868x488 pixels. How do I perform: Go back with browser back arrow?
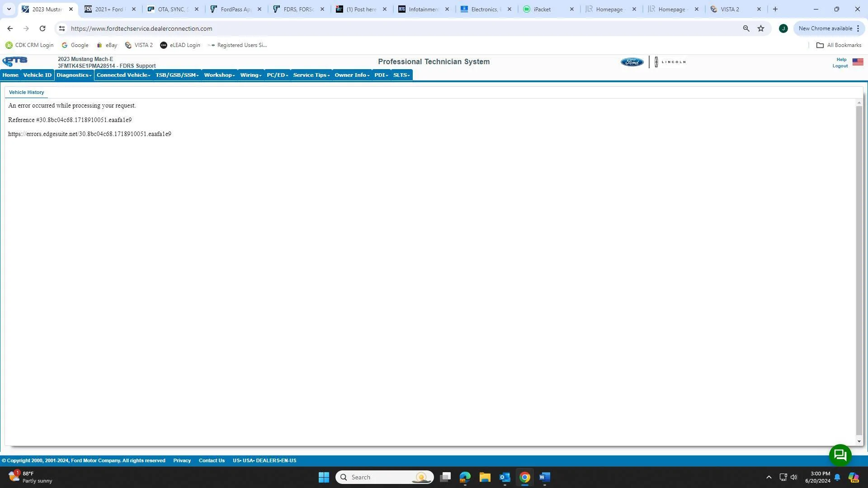(10, 28)
